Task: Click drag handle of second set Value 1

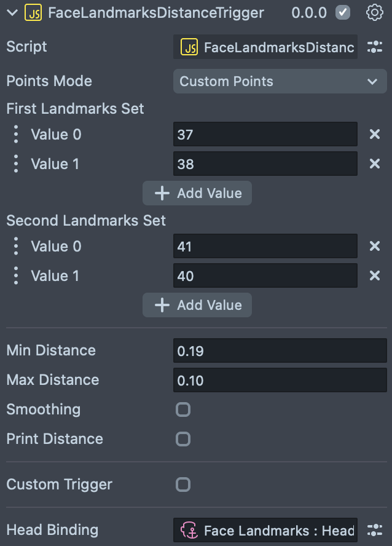Action: point(16,275)
